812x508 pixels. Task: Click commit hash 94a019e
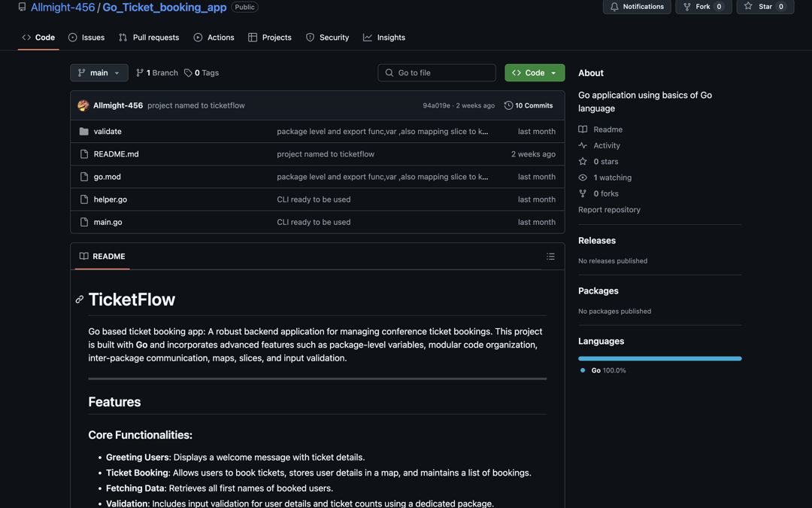436,106
